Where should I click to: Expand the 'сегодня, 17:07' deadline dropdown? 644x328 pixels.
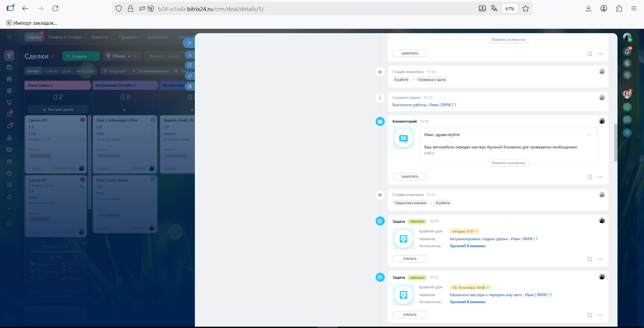click(465, 232)
